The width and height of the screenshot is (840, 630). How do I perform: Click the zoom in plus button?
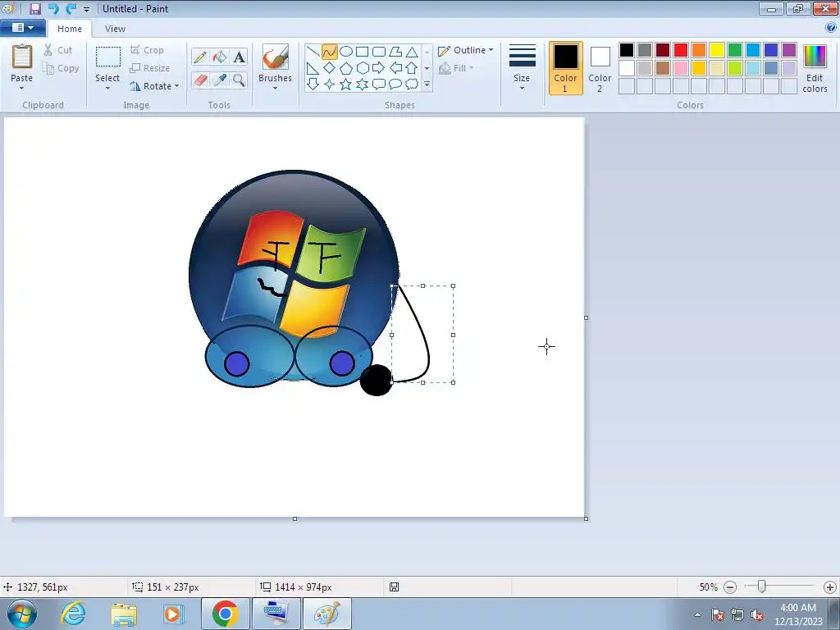(x=830, y=587)
